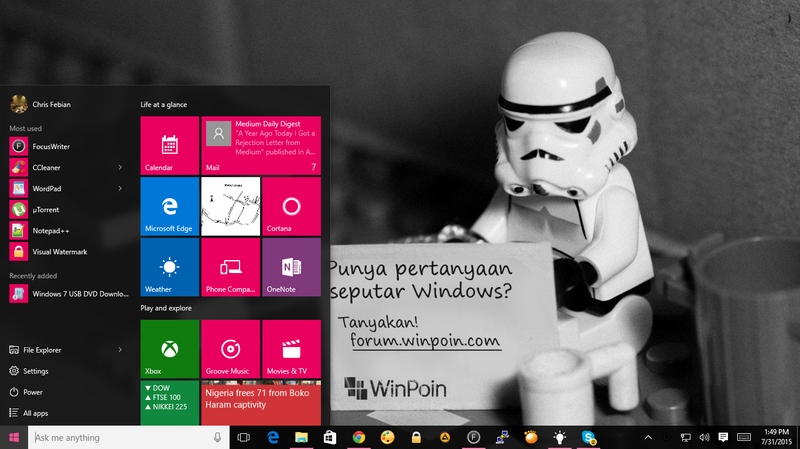
Task: Open the Cortana tile
Action: (291, 206)
